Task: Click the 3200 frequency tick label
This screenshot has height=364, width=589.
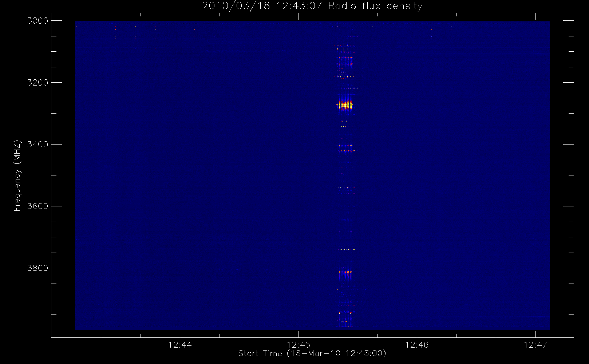Action: pos(37,83)
